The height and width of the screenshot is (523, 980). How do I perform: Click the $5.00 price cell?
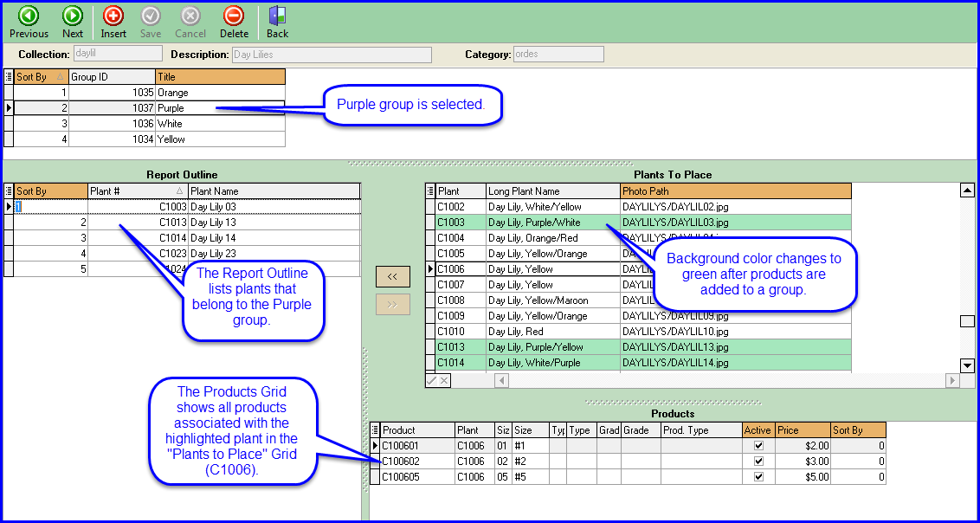pos(803,477)
